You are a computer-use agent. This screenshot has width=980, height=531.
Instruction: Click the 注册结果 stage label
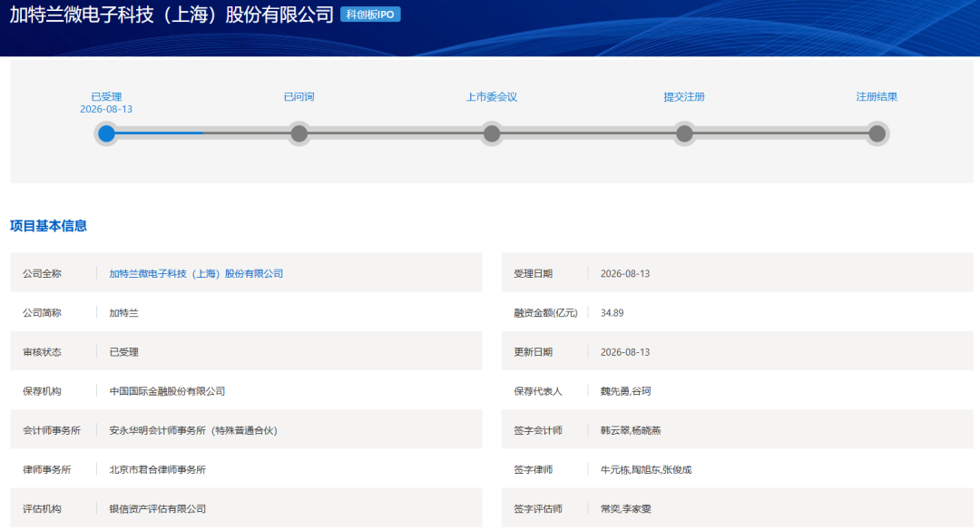(877, 96)
